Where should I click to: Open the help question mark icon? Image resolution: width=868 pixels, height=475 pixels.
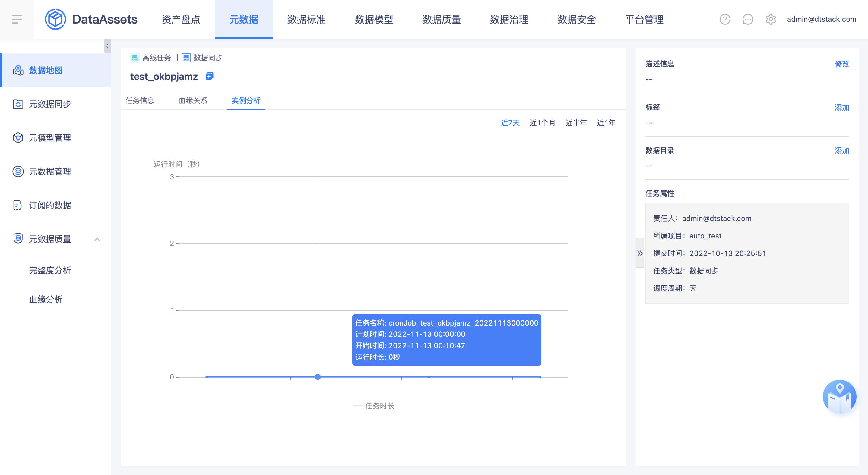point(725,19)
